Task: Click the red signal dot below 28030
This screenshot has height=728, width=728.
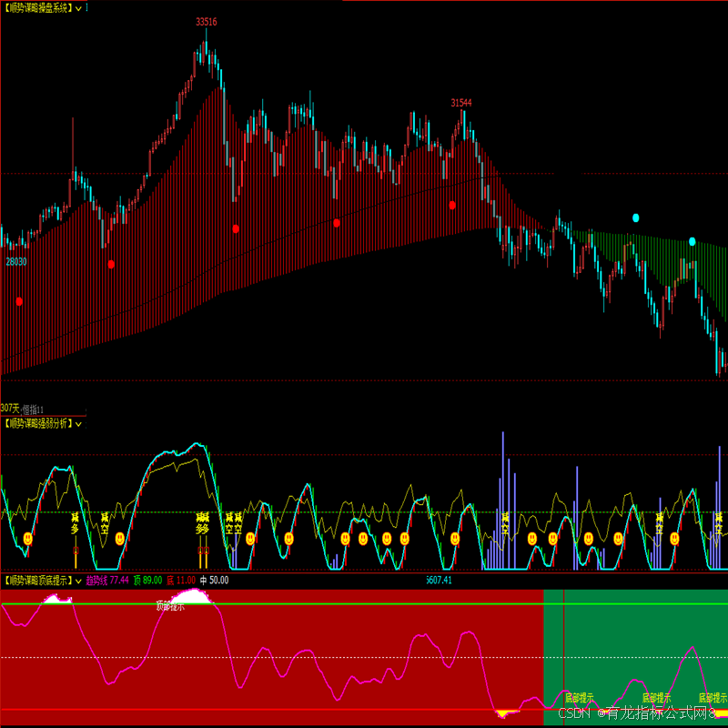Action: [x=19, y=301]
